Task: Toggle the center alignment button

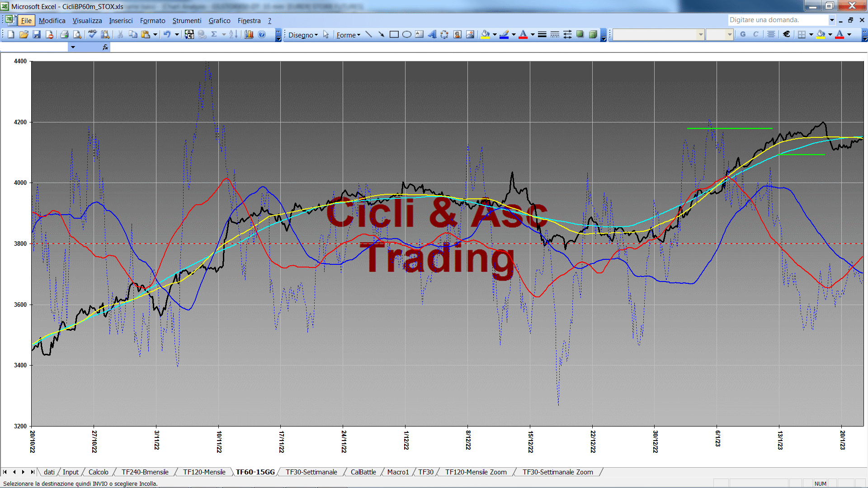Action: pyautogui.click(x=771, y=35)
